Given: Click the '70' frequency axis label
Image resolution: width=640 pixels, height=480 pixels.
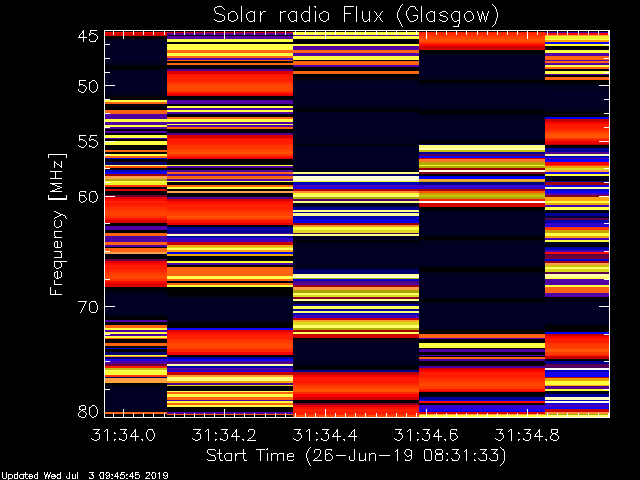Looking at the screenshot, I should pyautogui.click(x=88, y=307).
